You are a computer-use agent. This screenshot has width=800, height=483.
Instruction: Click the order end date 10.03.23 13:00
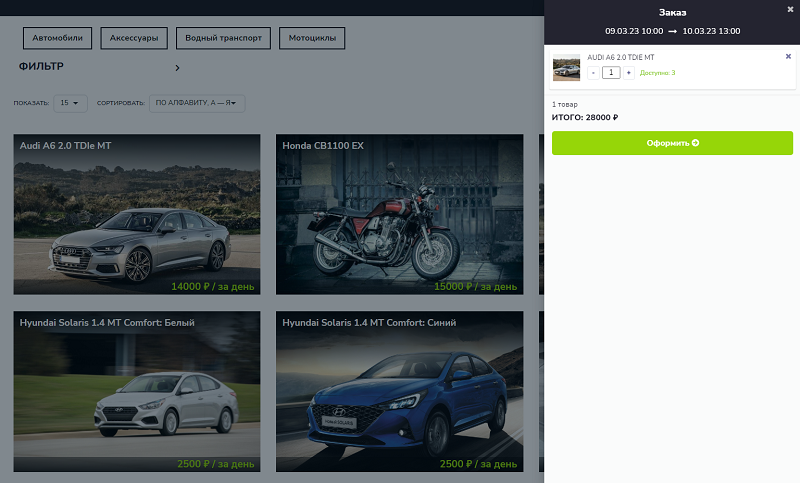point(711,31)
